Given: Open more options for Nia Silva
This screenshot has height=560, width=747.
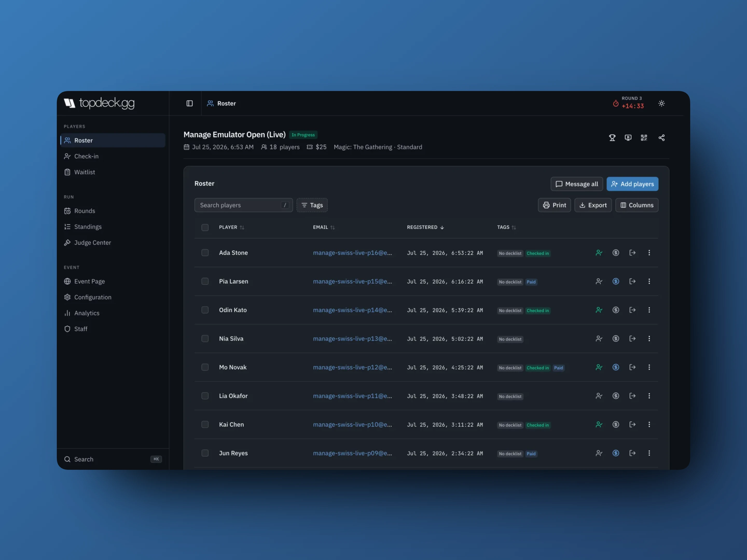Looking at the screenshot, I should [x=649, y=339].
